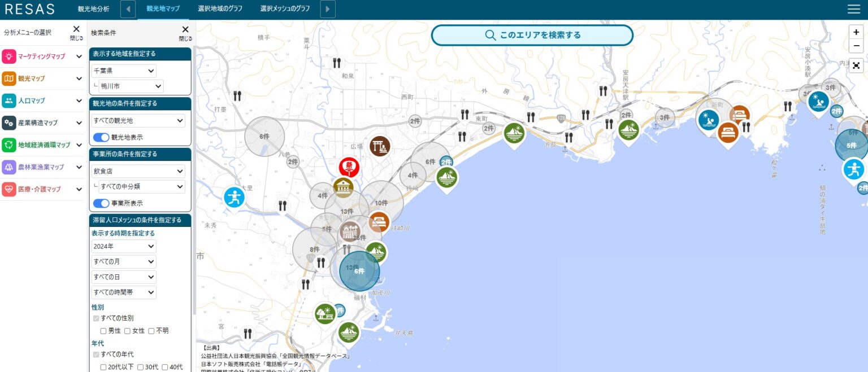This screenshot has height=372, width=868.
Task: Enter fullscreen map view
Action: [856, 65]
